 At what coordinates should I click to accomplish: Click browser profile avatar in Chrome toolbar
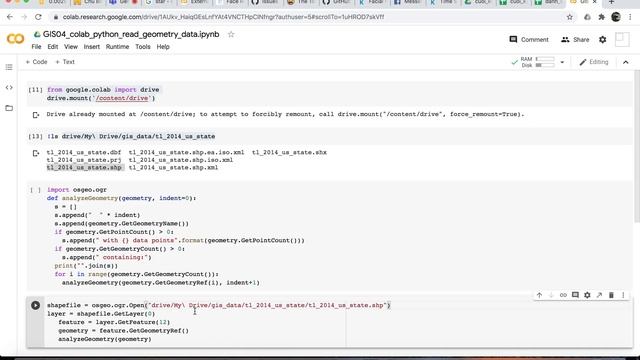pos(616,17)
